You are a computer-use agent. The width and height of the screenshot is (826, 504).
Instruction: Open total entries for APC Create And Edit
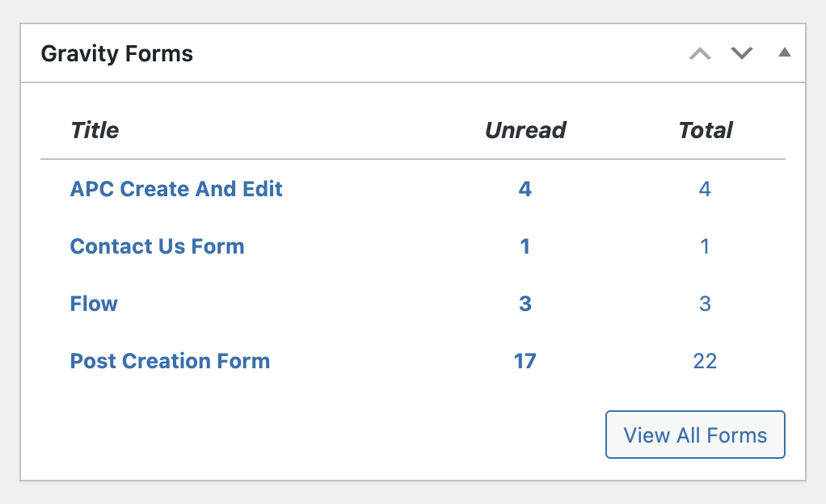[705, 189]
